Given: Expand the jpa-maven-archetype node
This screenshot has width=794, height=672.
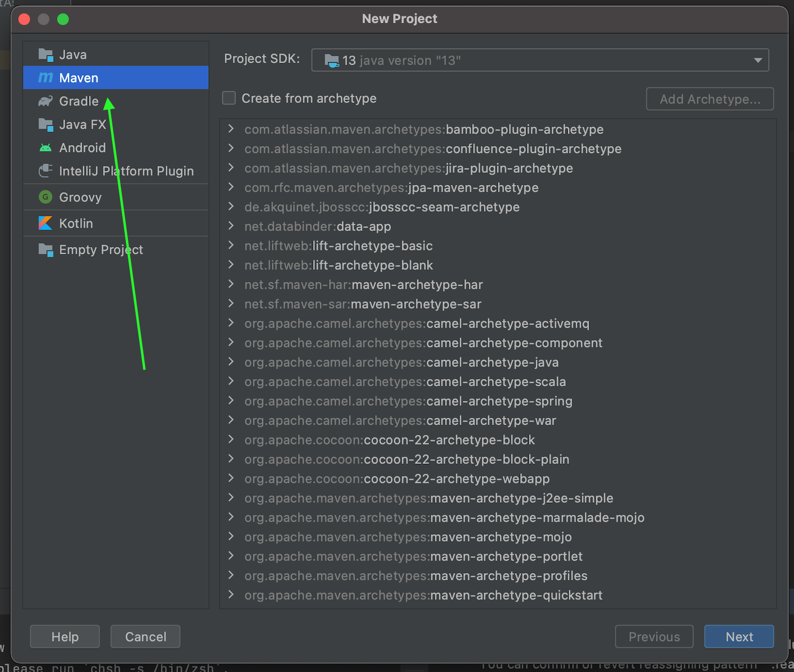Looking at the screenshot, I should click(231, 187).
